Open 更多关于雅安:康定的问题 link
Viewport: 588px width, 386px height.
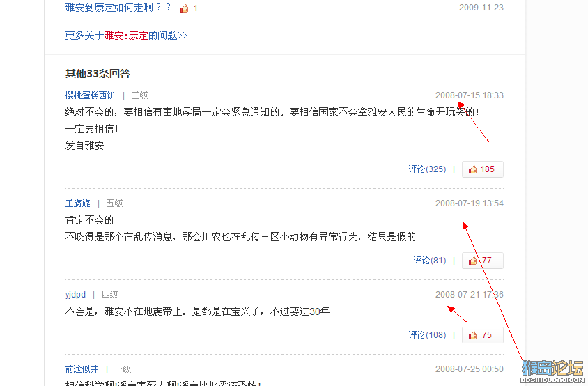(x=126, y=36)
